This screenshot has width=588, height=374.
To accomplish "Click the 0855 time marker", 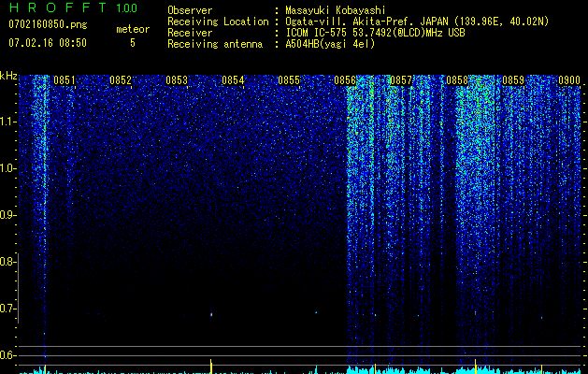I will (x=289, y=80).
